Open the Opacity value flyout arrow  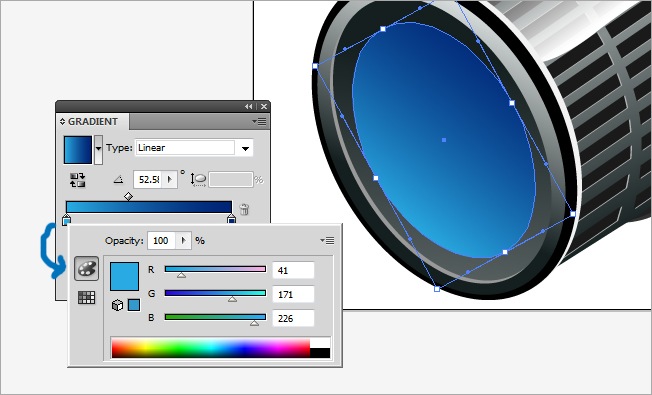(183, 240)
